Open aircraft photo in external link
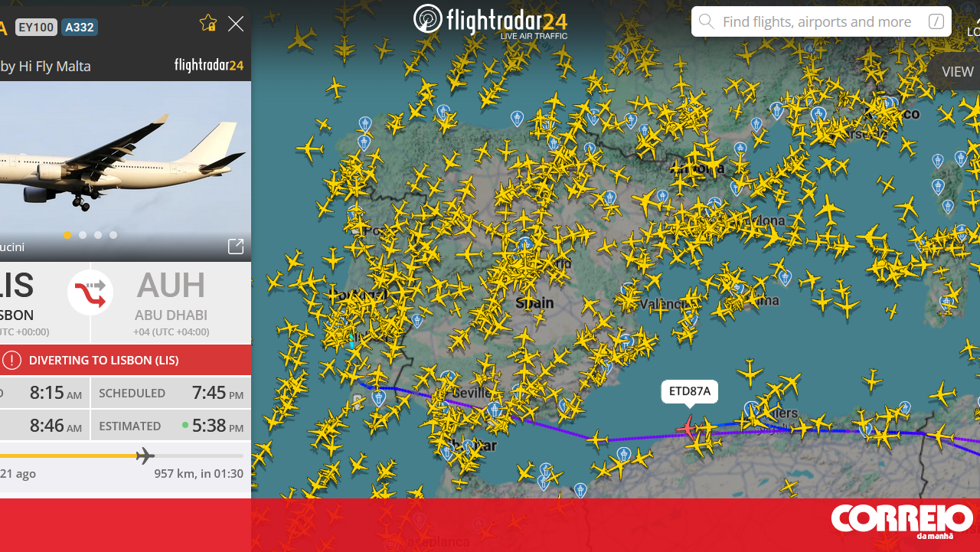 (236, 246)
